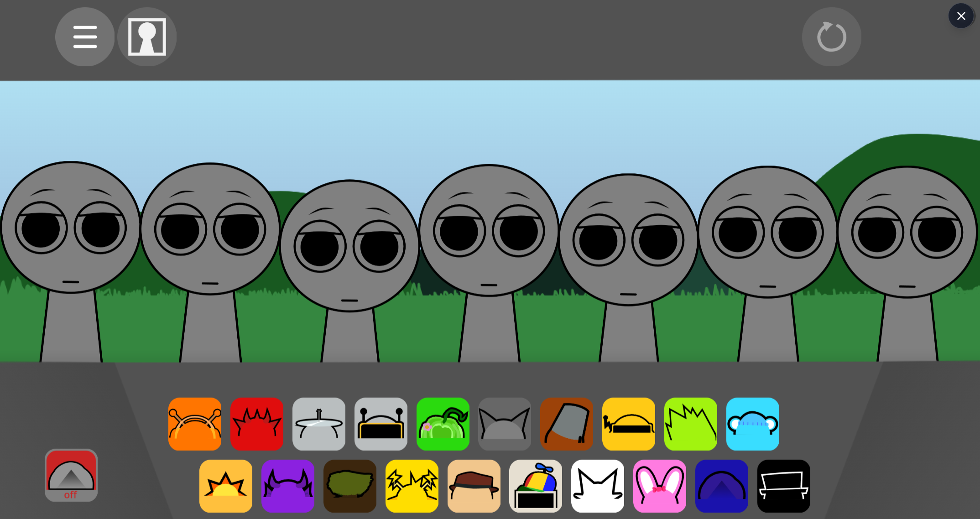This screenshot has height=519, width=980.
Task: Select the white cat ears icon
Action: (598, 486)
